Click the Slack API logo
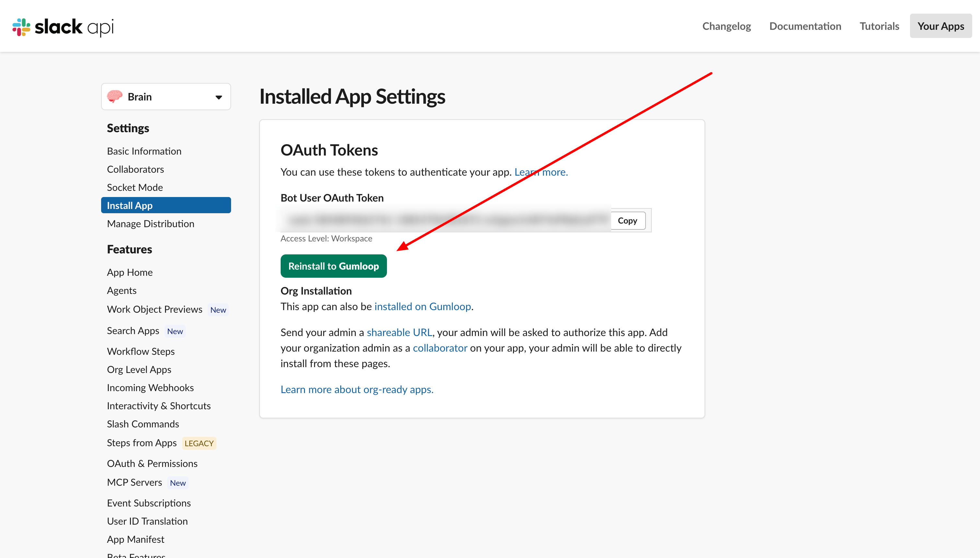The image size is (980, 558). click(63, 27)
